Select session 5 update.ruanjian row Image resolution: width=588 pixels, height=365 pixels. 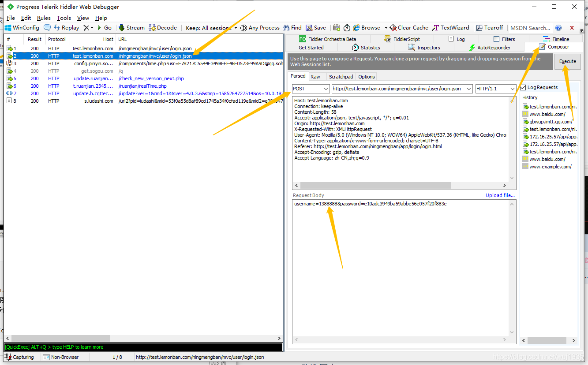pyautogui.click(x=143, y=78)
